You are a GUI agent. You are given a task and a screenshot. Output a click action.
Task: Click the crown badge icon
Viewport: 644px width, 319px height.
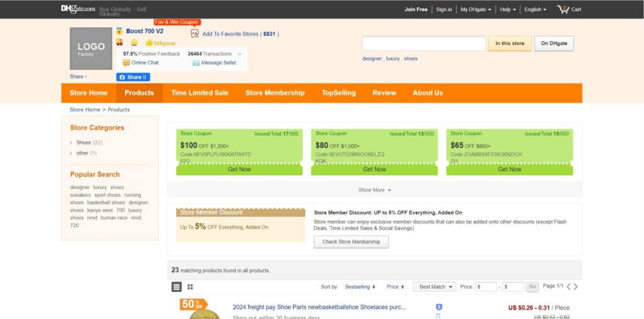pyautogui.click(x=134, y=42)
